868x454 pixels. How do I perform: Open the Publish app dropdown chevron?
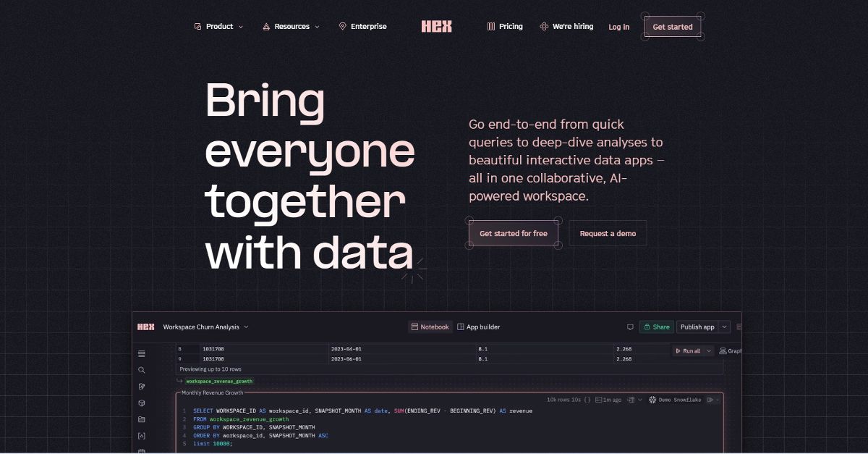[x=725, y=327]
